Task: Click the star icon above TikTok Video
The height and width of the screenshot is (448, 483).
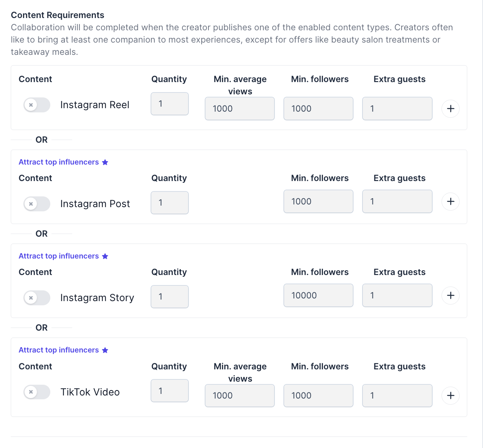Action: (105, 350)
